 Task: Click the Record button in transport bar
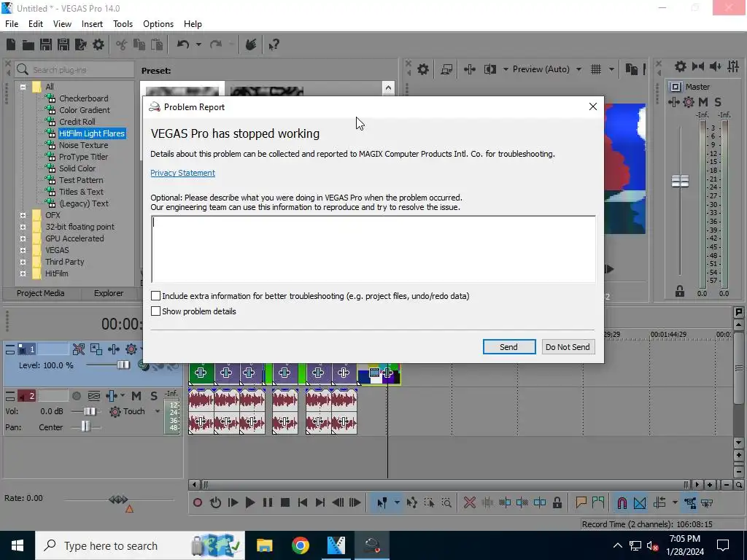click(198, 502)
